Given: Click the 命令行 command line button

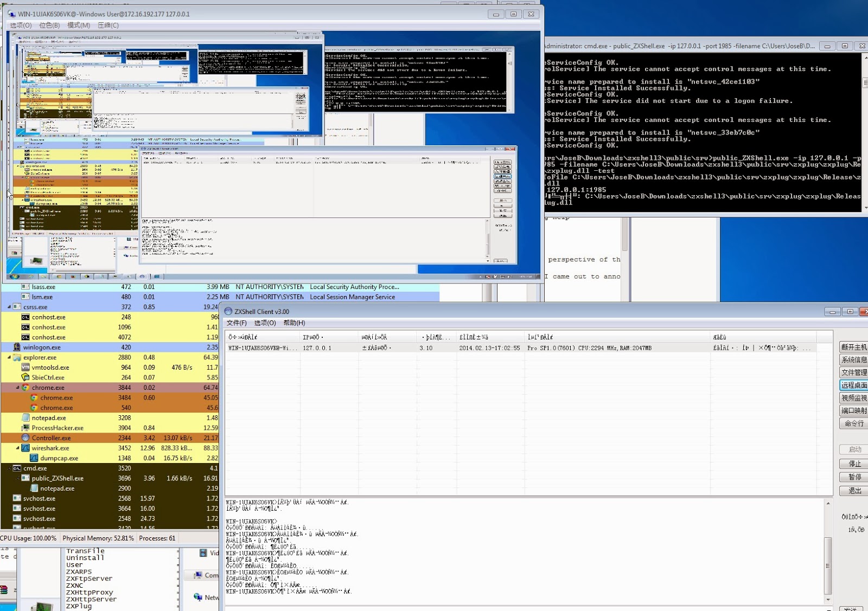Looking at the screenshot, I should [854, 423].
